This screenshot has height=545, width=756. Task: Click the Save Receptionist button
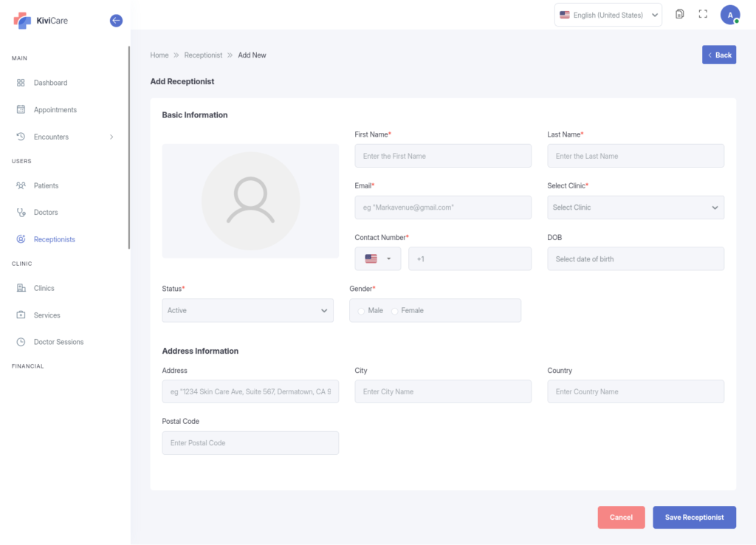694,518
